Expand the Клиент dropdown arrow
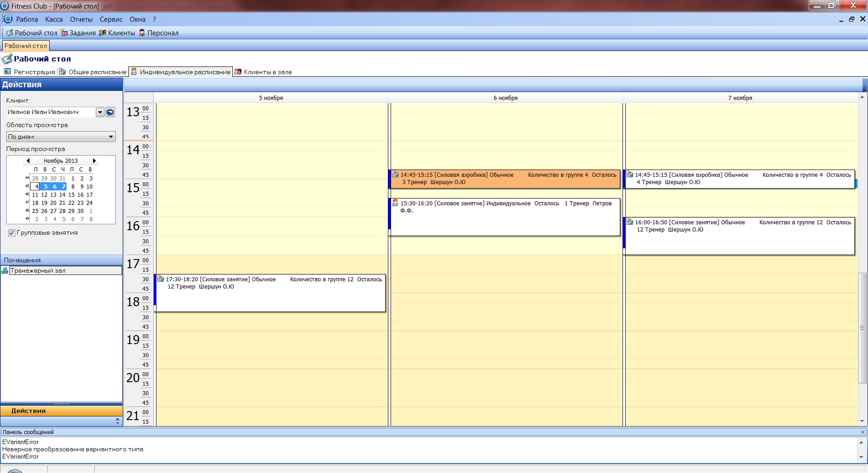Image resolution: width=868 pixels, height=473 pixels. coord(100,112)
